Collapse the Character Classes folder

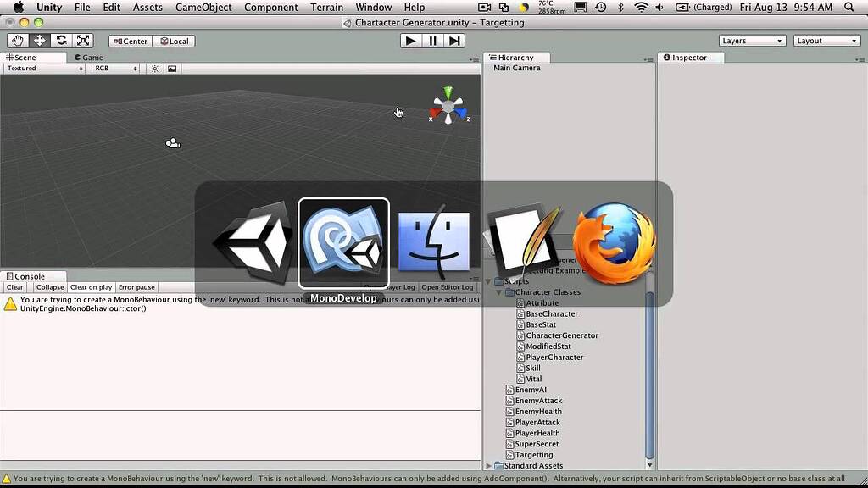[499, 291]
